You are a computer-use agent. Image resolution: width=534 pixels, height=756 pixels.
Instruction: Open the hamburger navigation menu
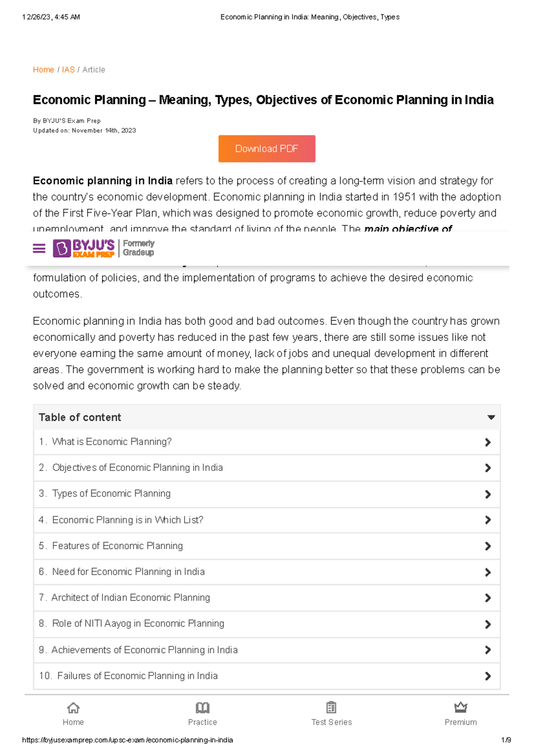pyautogui.click(x=39, y=248)
